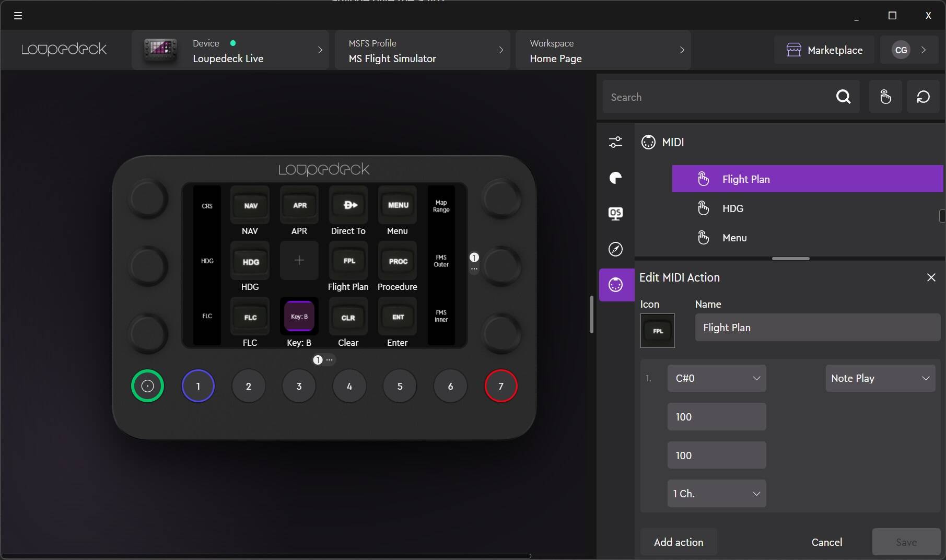Image resolution: width=946 pixels, height=560 pixels.
Task: Click the green home round button
Action: 147,386
